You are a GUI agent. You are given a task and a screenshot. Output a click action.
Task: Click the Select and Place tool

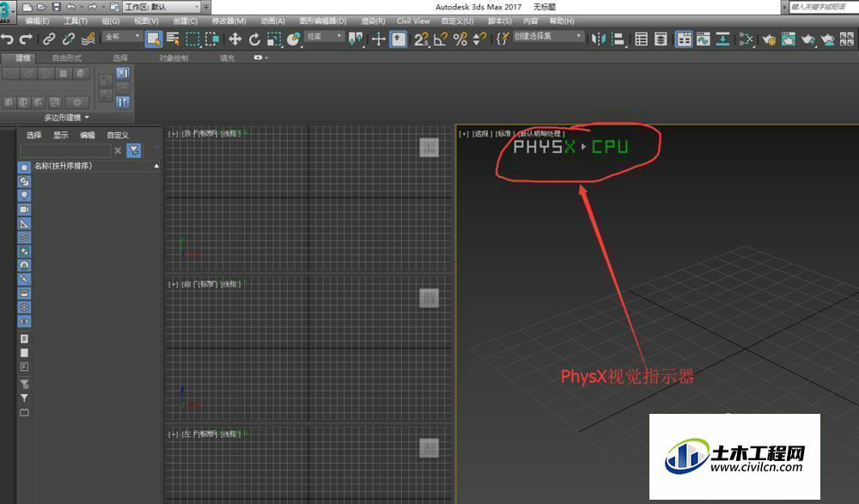294,39
